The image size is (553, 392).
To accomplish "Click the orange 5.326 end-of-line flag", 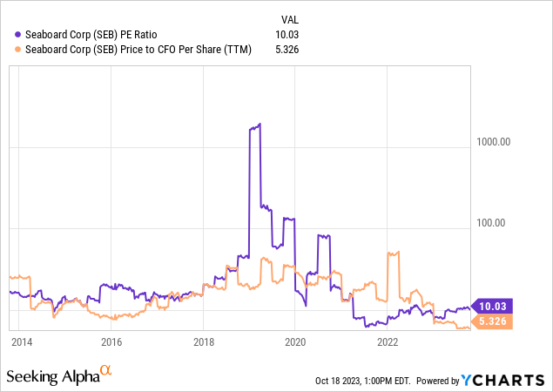I will (x=492, y=321).
